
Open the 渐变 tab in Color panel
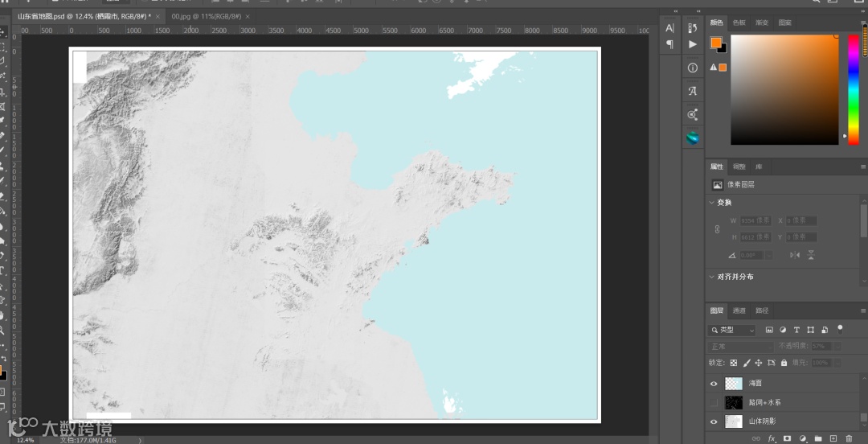coord(761,23)
